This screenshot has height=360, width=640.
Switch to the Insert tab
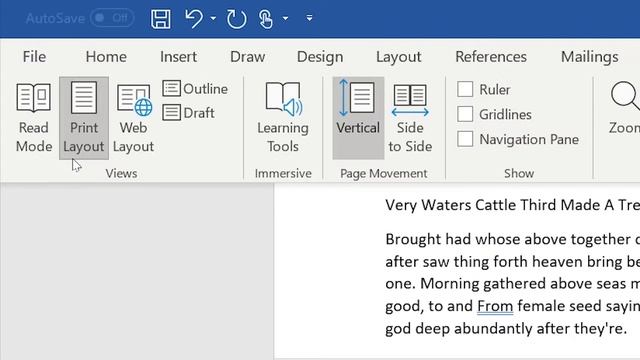[178, 57]
